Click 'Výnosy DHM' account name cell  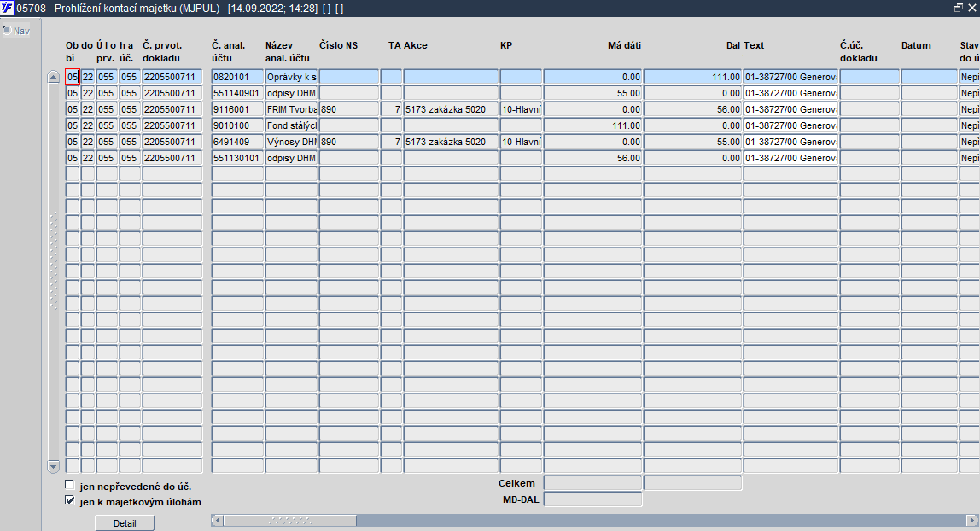291,142
